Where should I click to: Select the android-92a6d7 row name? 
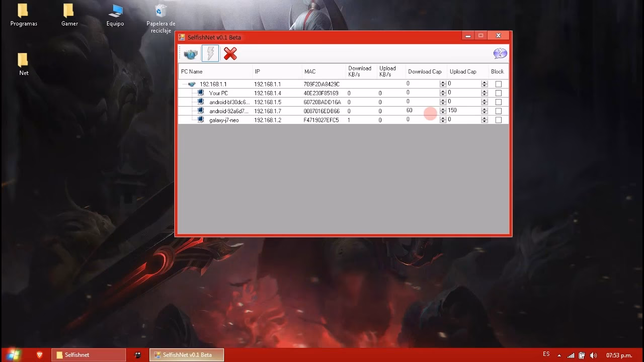(229, 111)
